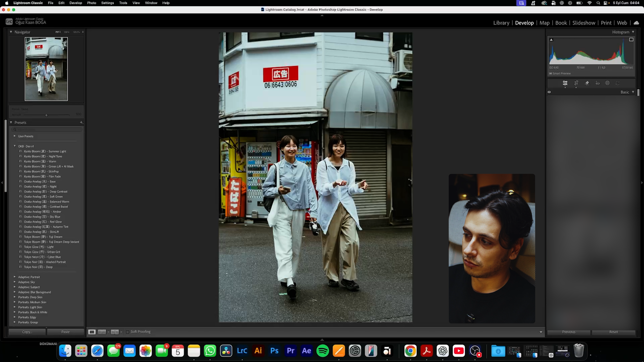Click the Reset button
Screen dimensions: 644x362
[613, 332]
